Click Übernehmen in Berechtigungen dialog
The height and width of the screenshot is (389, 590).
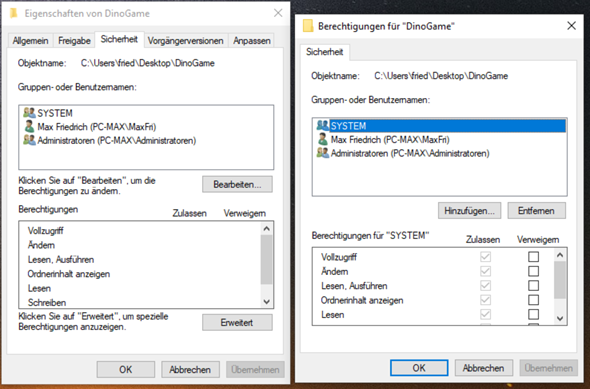549,368
